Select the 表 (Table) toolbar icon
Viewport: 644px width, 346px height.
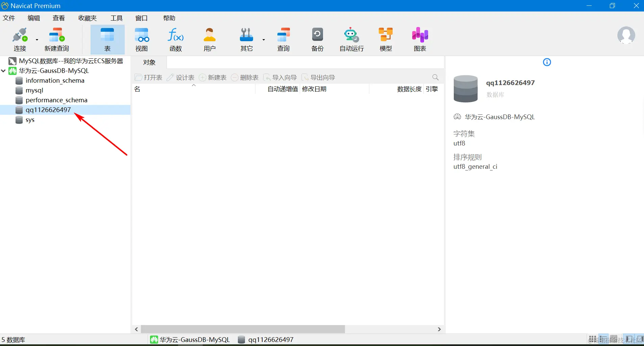pyautogui.click(x=107, y=39)
